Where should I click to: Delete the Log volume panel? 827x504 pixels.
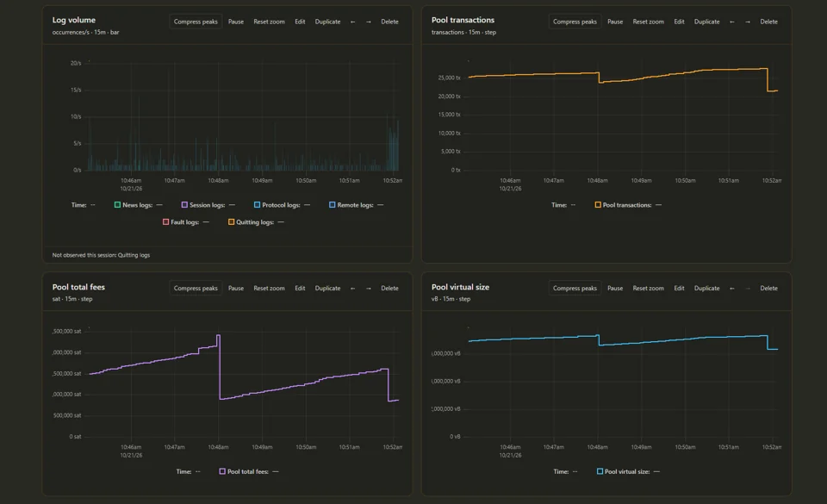(389, 22)
